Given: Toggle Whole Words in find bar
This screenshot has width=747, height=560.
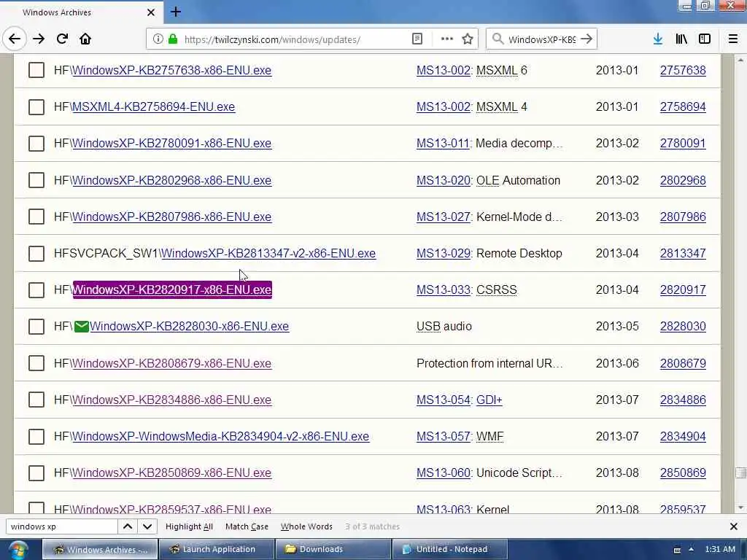Looking at the screenshot, I should click(x=306, y=526).
